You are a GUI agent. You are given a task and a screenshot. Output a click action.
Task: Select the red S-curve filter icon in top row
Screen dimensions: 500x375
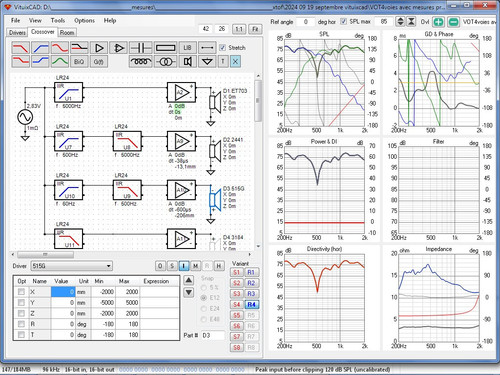click(60, 48)
